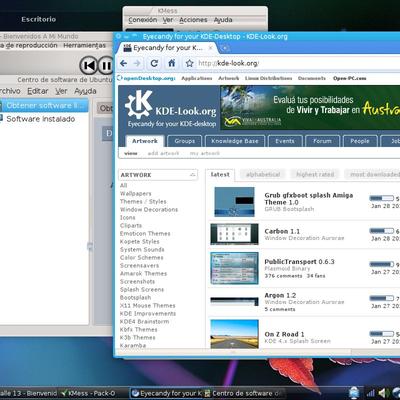
Task: Click the PublicTransport thumbnail image
Action: [x=234, y=268]
